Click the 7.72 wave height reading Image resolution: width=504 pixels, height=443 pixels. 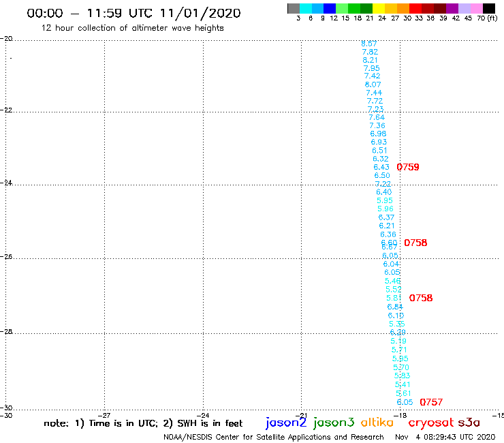[375, 101]
